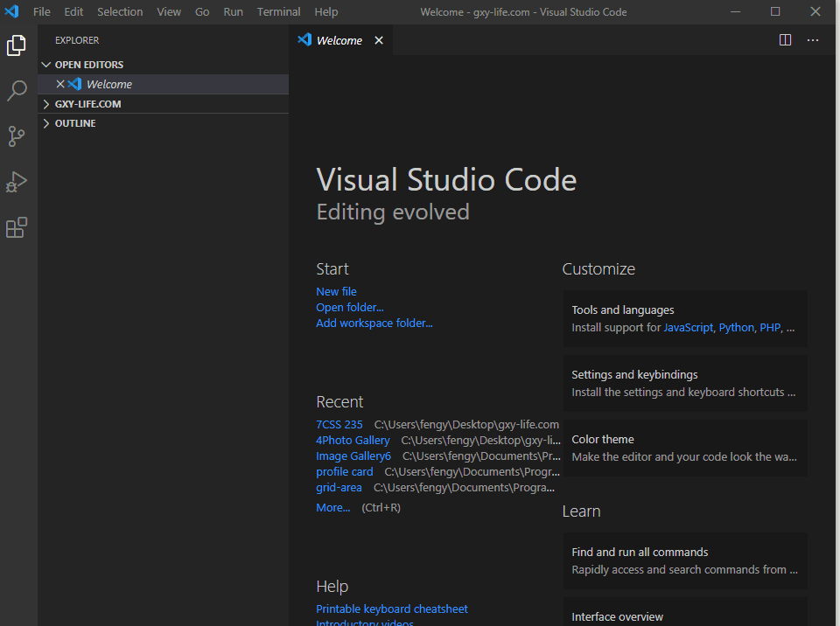Screen dimensions: 840x626
Task: Close the Welcome tab
Action: 379,40
